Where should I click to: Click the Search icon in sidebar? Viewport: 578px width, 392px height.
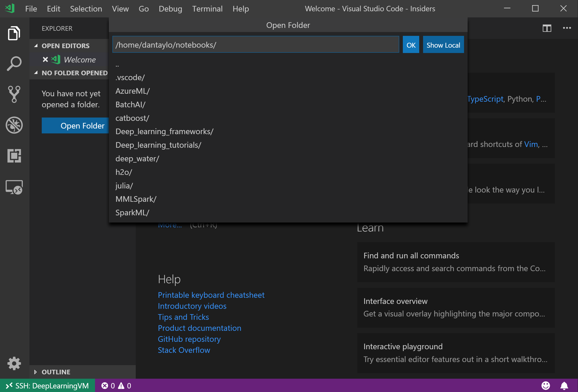(13, 63)
